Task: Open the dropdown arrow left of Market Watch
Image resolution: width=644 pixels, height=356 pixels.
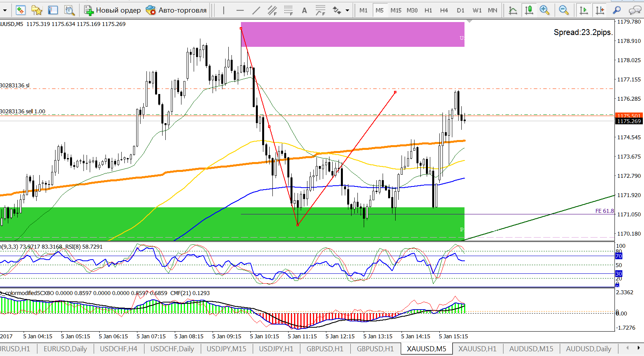Action: pos(5,11)
